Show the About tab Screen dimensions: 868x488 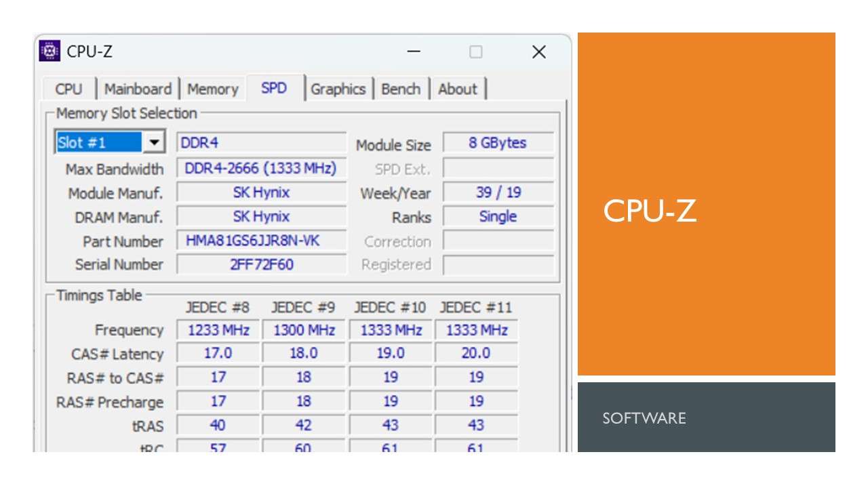[458, 89]
